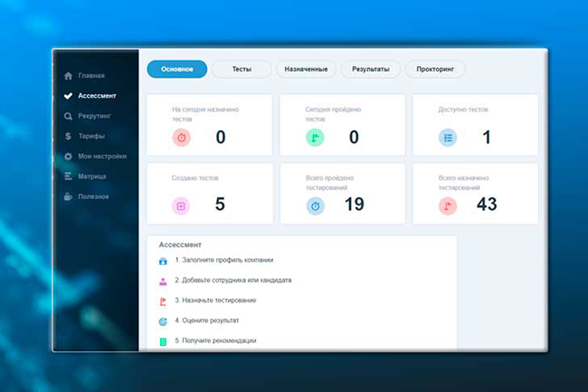588x392 pixels.
Task: Select the Результаты tab
Action: (x=371, y=69)
